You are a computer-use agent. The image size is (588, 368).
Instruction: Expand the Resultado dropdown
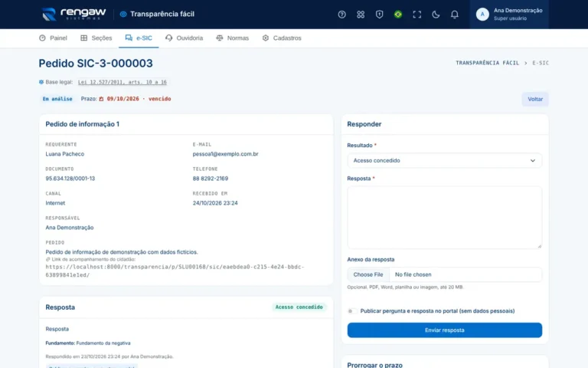click(444, 160)
